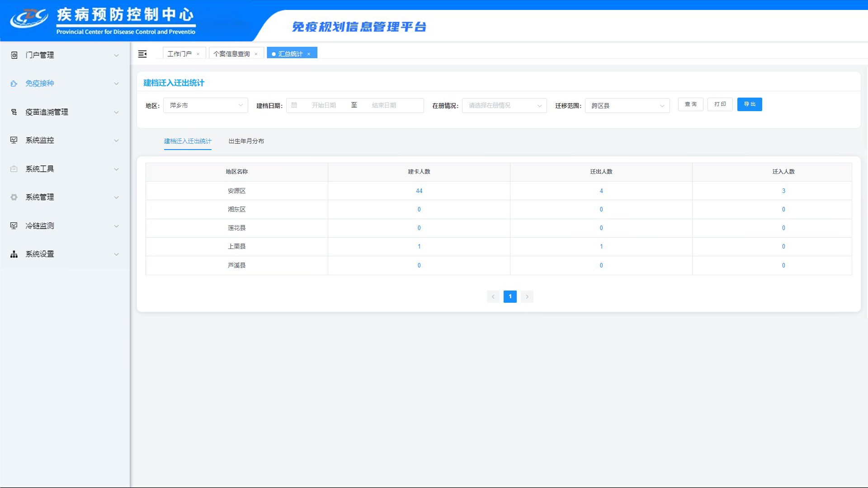Open the 地区 dropdown showing 萍乡市
Screen dimensions: 868x488
[205, 105]
